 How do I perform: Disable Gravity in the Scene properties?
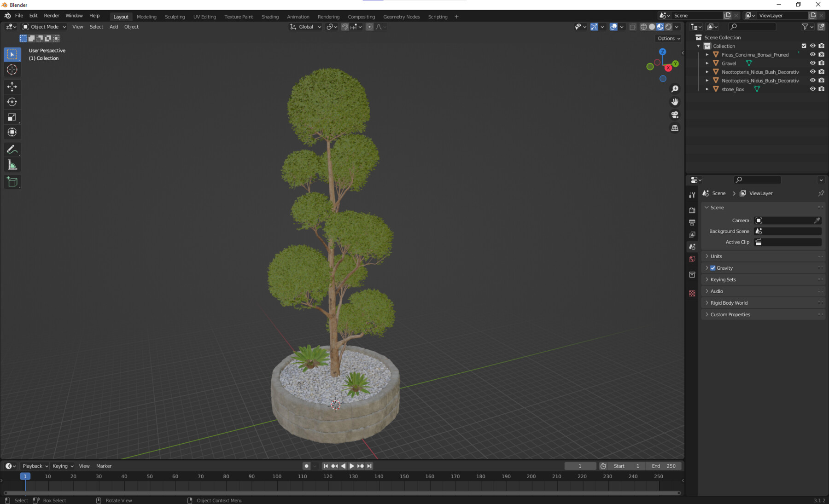click(713, 267)
